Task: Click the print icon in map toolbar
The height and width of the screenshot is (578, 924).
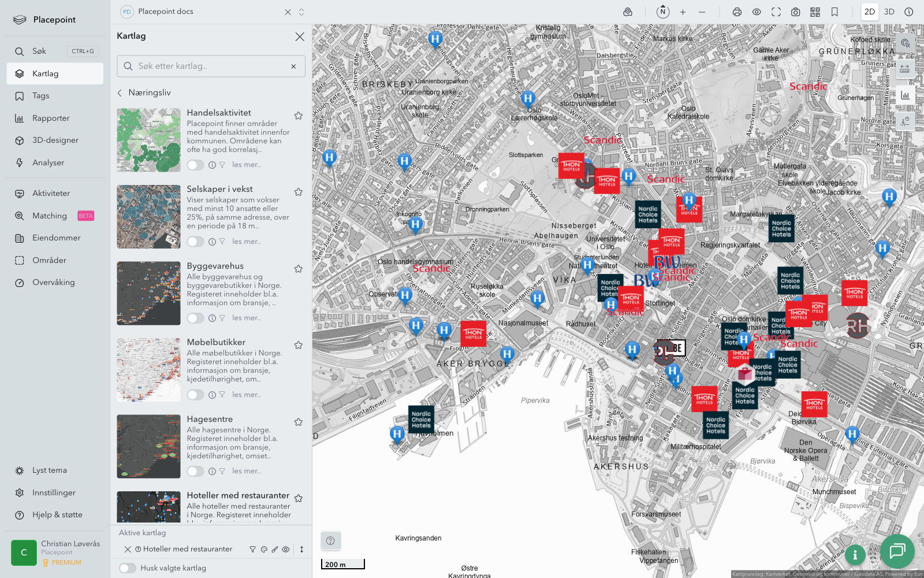Action: click(737, 12)
